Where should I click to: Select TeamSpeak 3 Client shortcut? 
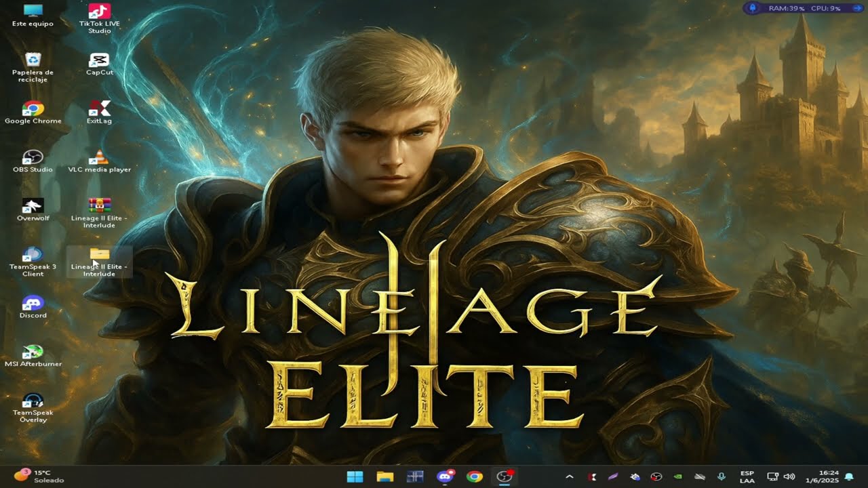(33, 262)
